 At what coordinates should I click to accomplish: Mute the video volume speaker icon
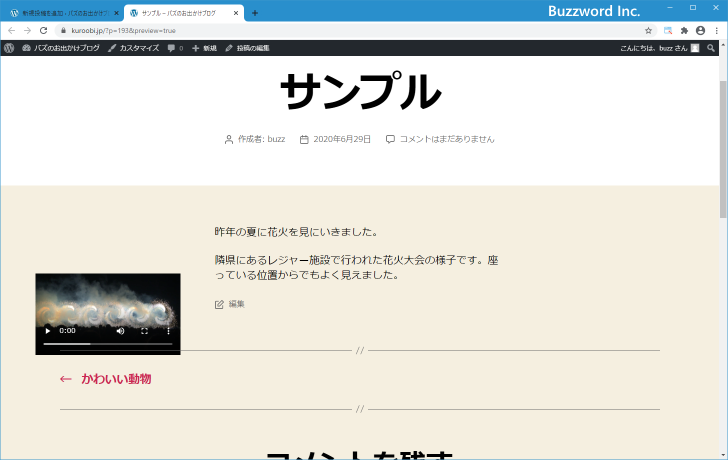click(120, 330)
